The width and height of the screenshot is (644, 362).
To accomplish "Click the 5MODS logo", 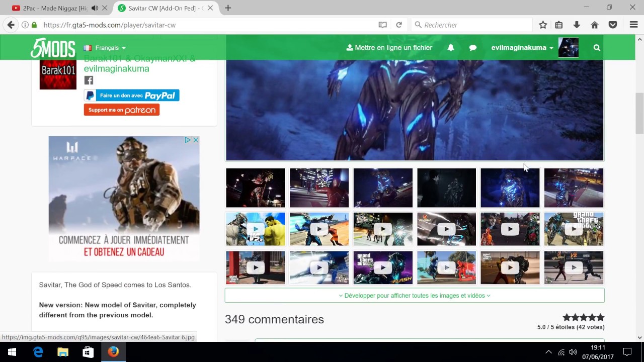I will click(53, 48).
